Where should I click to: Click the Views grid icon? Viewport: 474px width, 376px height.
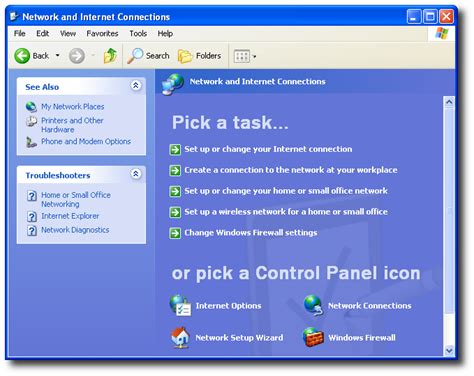[242, 56]
